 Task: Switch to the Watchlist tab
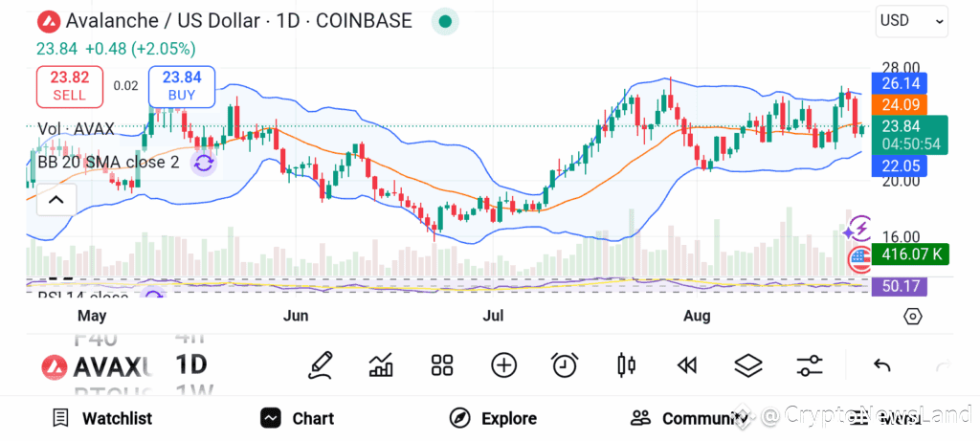tap(101, 418)
